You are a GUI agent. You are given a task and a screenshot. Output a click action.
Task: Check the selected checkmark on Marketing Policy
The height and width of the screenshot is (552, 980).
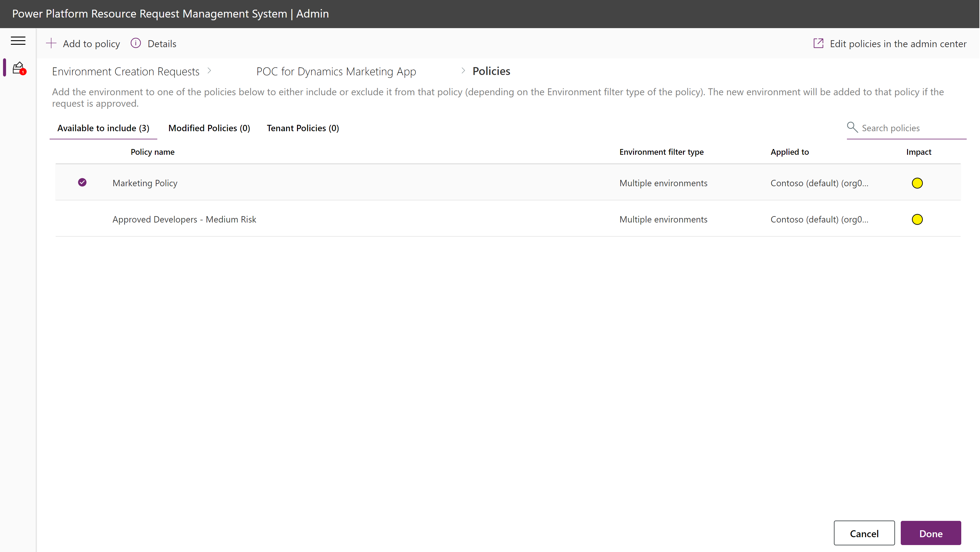82,182
